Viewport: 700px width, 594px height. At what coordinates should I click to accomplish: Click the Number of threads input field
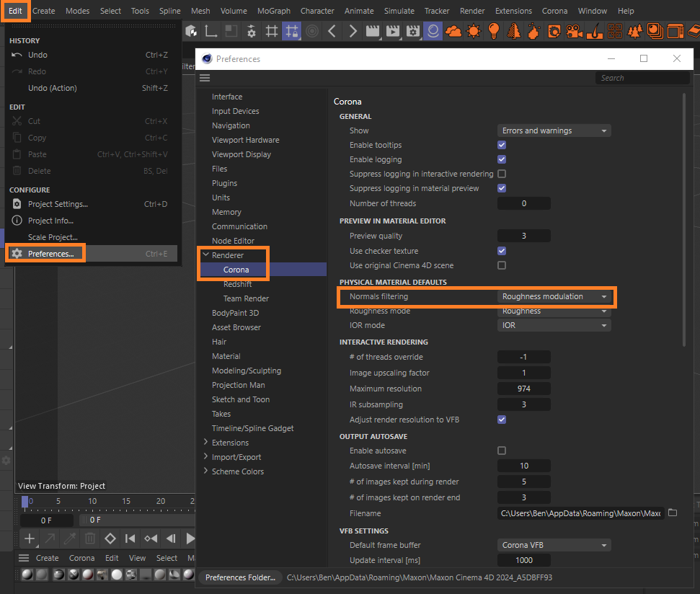(523, 203)
